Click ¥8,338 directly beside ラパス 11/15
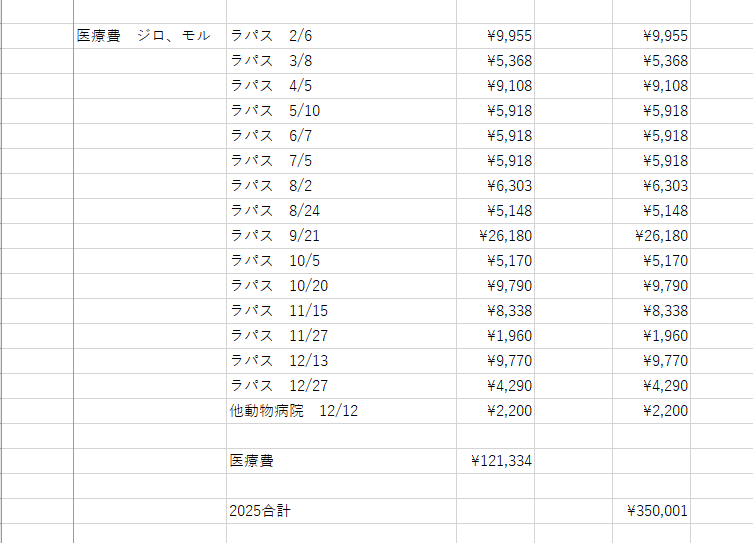The height and width of the screenshot is (543, 753). tap(495, 311)
